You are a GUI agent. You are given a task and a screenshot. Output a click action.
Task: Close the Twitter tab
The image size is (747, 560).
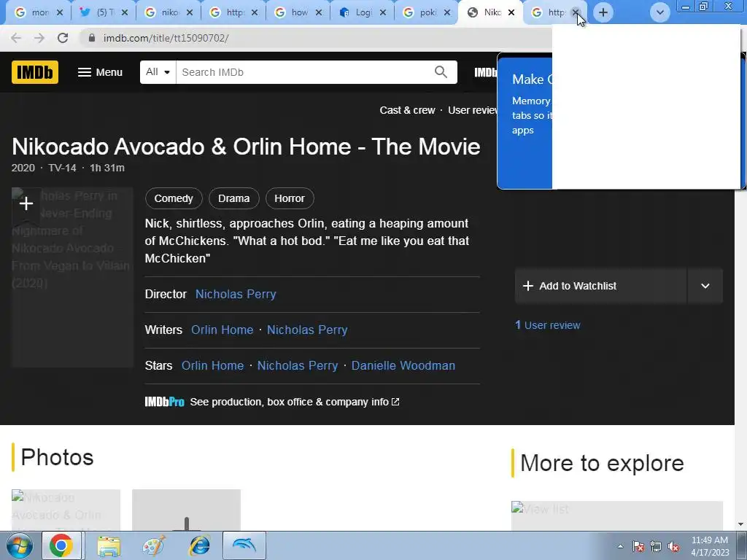[125, 12]
